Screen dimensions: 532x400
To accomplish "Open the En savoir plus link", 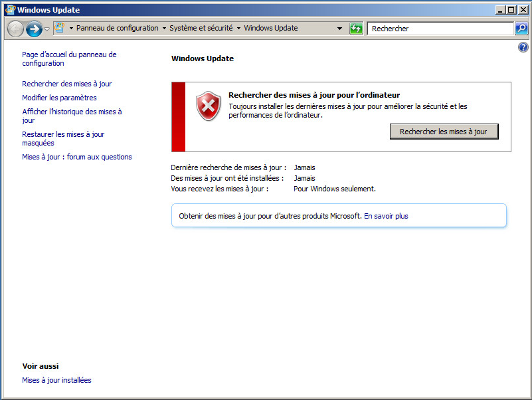I will (386, 216).
